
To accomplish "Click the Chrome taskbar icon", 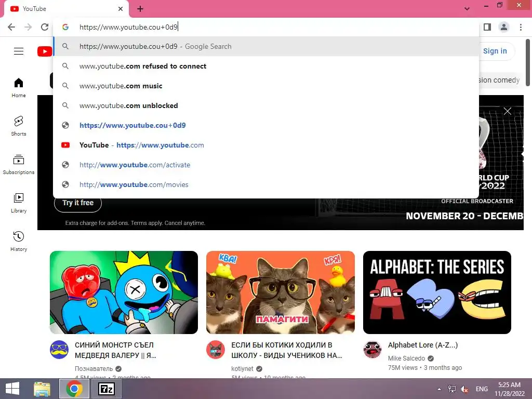I will 74,389.
